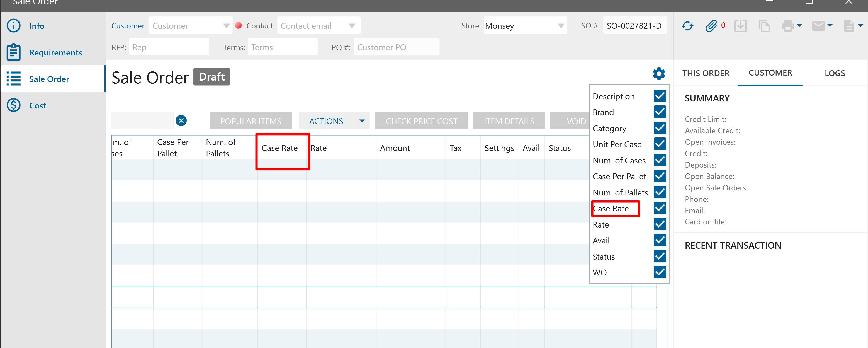The height and width of the screenshot is (348, 868).
Task: Click the red contact status indicator
Action: 238,25
